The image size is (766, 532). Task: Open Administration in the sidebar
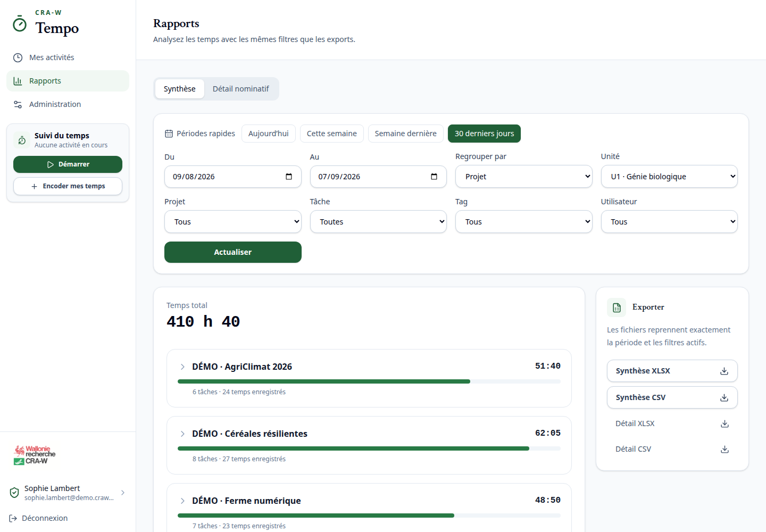click(x=68, y=104)
